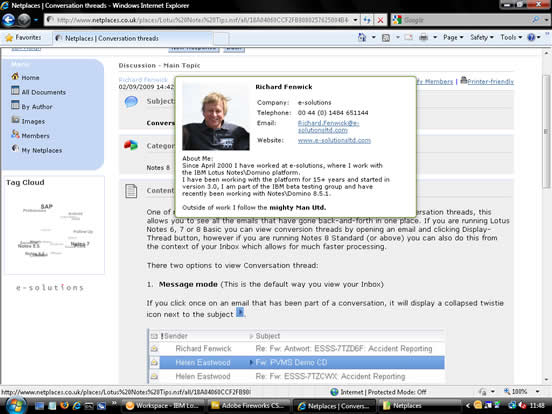Screen dimensions: 552x414
Task: Click the taskbar clock showing 11:48
Action: coord(537,406)
